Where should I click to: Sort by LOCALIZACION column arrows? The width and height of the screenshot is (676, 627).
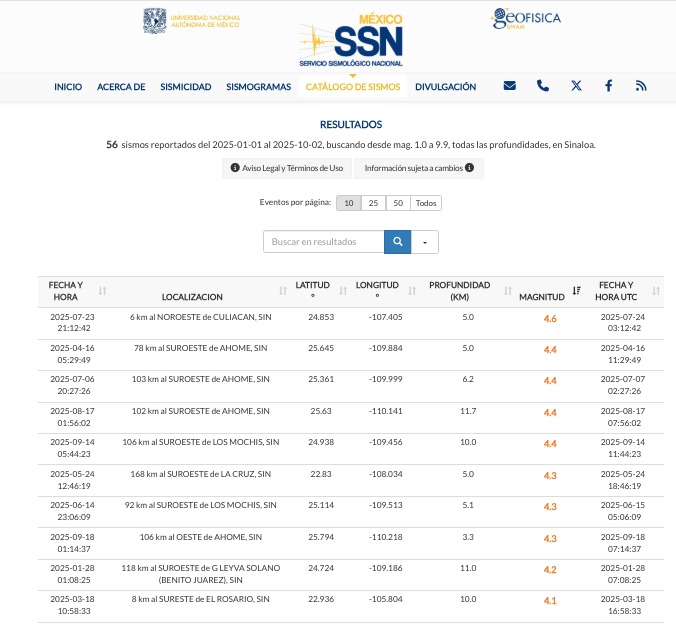(x=283, y=291)
